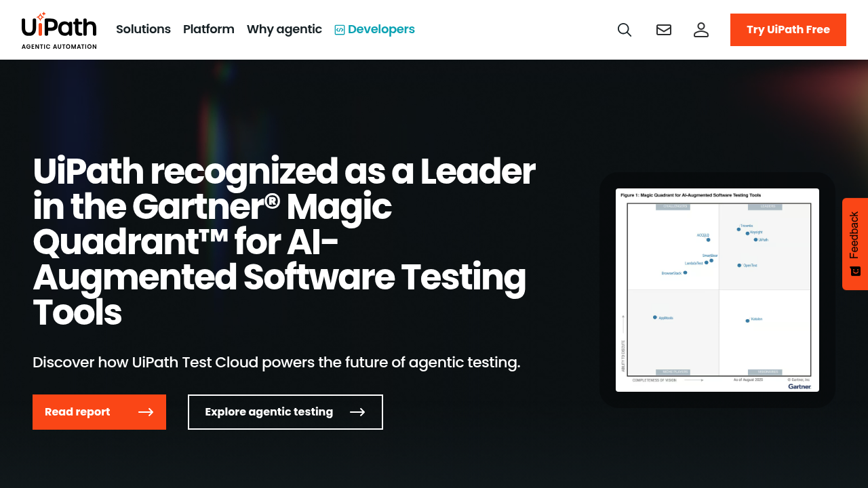Click the Try UiPath Free button
Viewport: 868px width, 488px height.
788,30
